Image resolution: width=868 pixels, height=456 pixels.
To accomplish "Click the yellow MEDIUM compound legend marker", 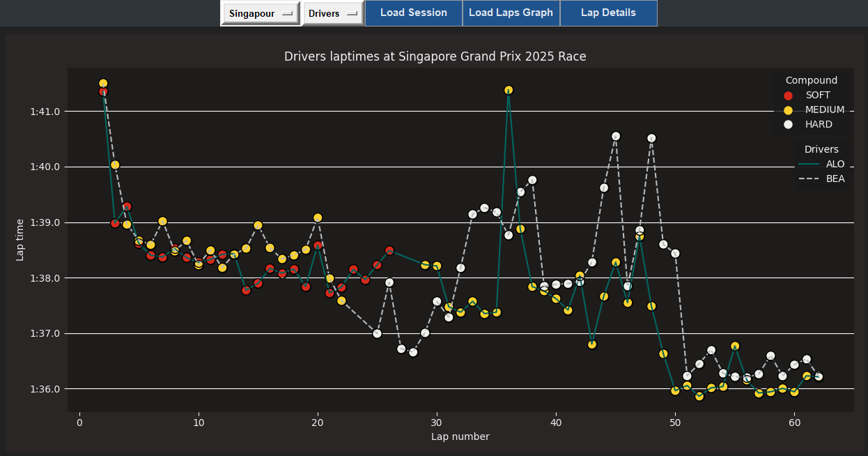I will click(788, 110).
